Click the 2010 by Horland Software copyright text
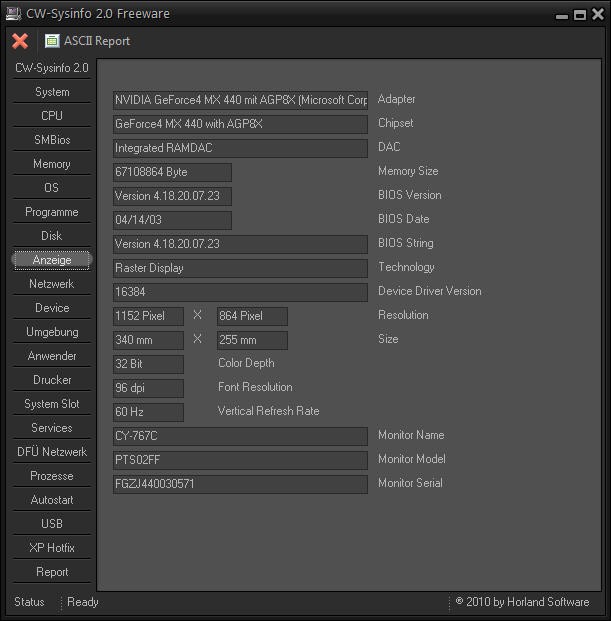 click(522, 602)
